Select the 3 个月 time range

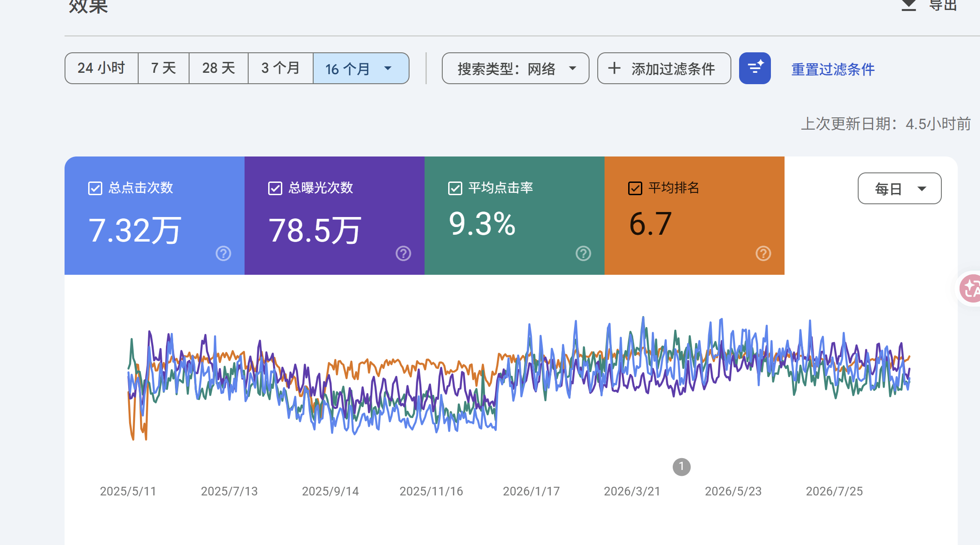[280, 68]
